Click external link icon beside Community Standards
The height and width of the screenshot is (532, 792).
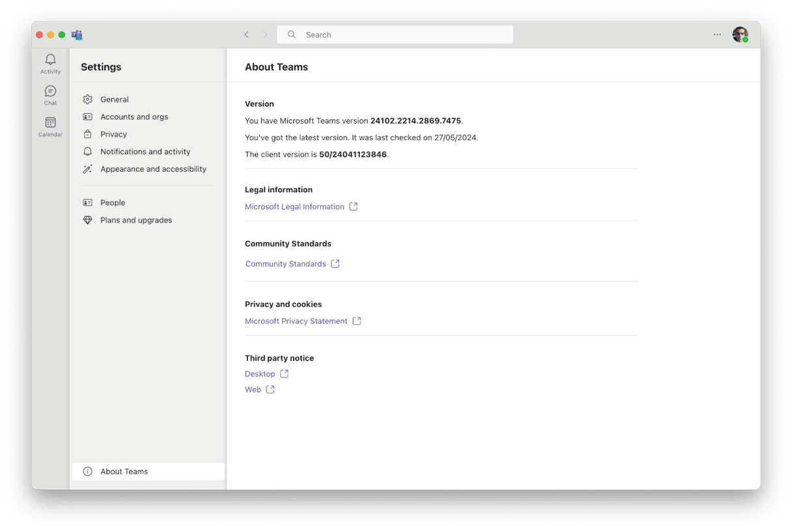click(x=335, y=264)
